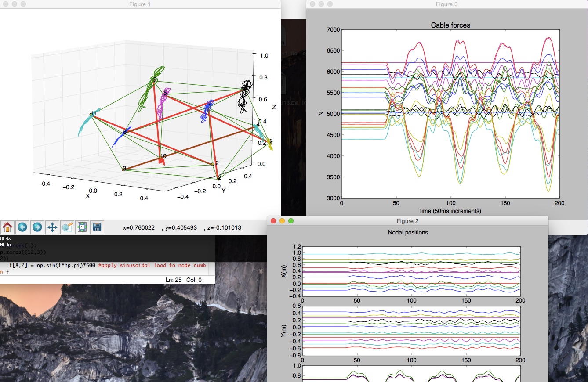This screenshot has height=382, width=588.
Task: Focus the Figure 3 window title bar
Action: [x=446, y=4]
